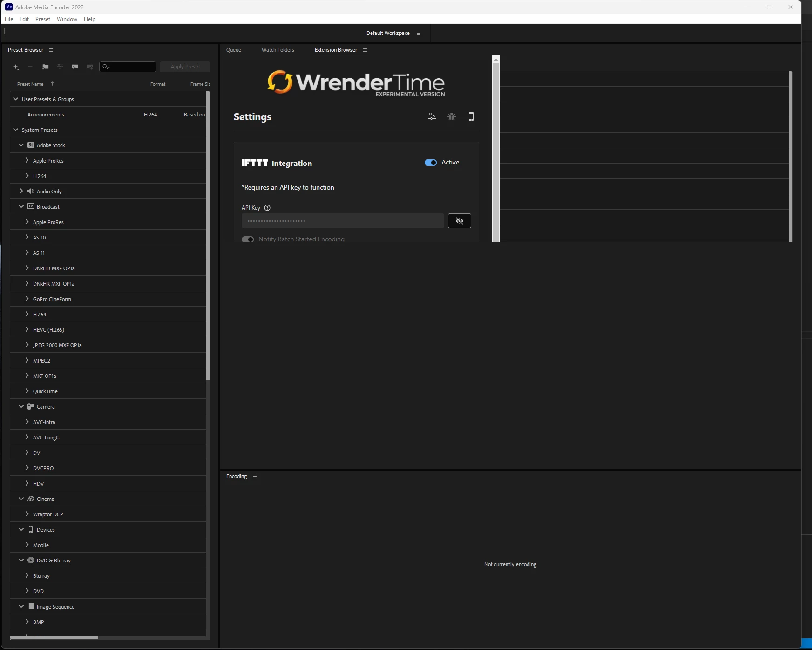Click the WrenderTime panel vertical scrollbar
Image resolution: width=812 pixels, height=650 pixels.
(496, 153)
